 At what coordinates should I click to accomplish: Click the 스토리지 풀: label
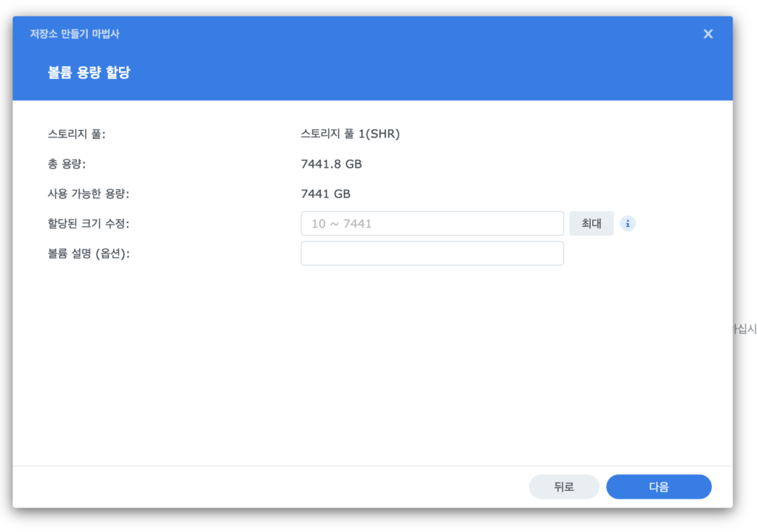pyautogui.click(x=76, y=134)
